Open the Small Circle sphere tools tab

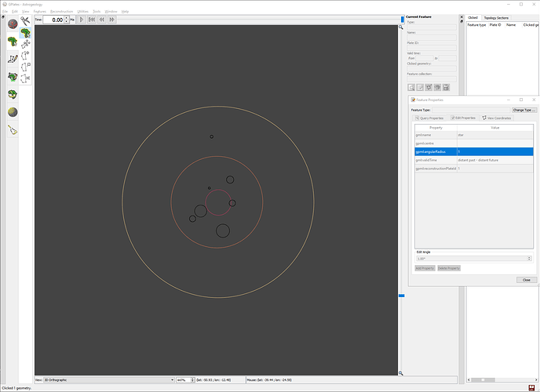click(13, 112)
